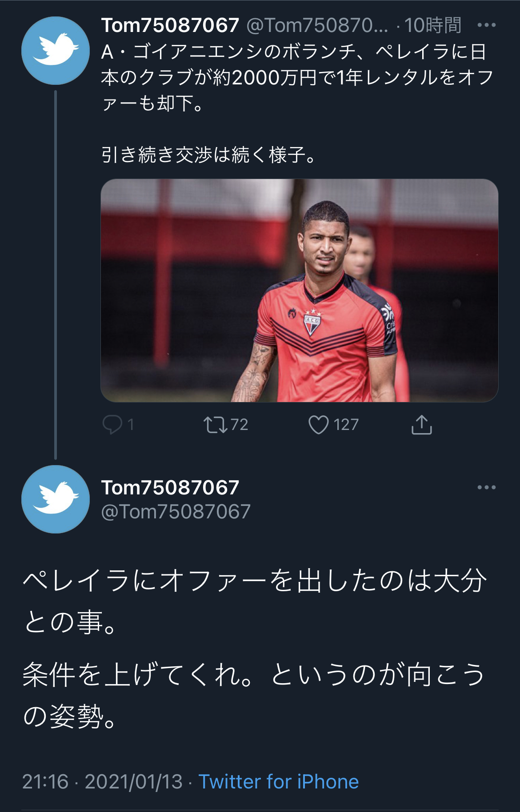Tap the like count of 127
Viewport: 520px width, 812px height.
346,425
